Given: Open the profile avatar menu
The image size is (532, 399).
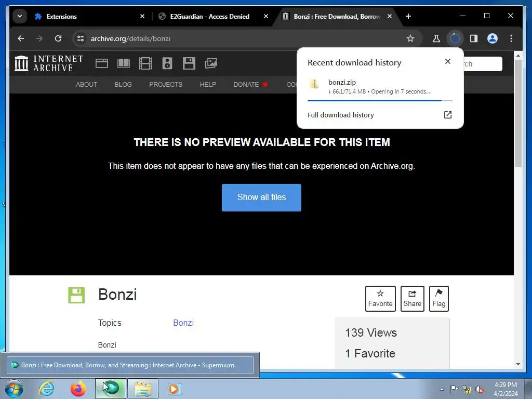Looking at the screenshot, I should coord(493,38).
